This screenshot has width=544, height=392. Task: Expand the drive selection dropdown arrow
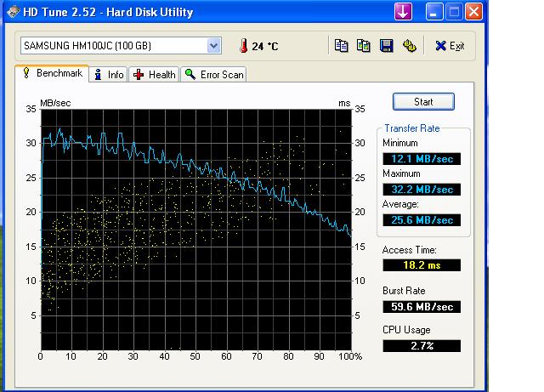pos(213,45)
